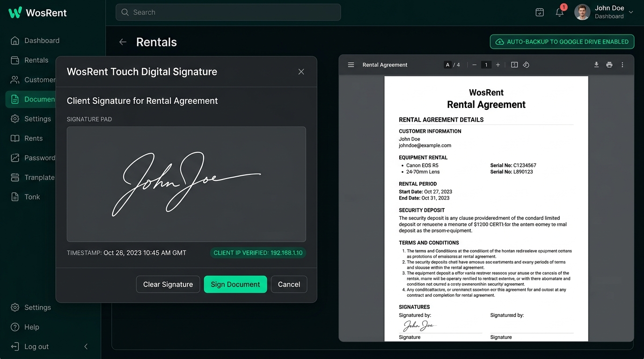Click the fit to page icon
This screenshot has width=644, height=359.
tap(514, 65)
